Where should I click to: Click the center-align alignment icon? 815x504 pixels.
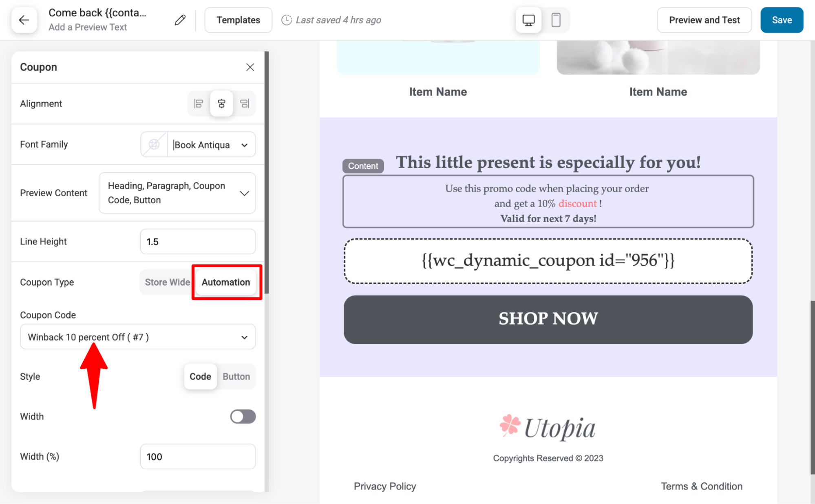pyautogui.click(x=222, y=103)
